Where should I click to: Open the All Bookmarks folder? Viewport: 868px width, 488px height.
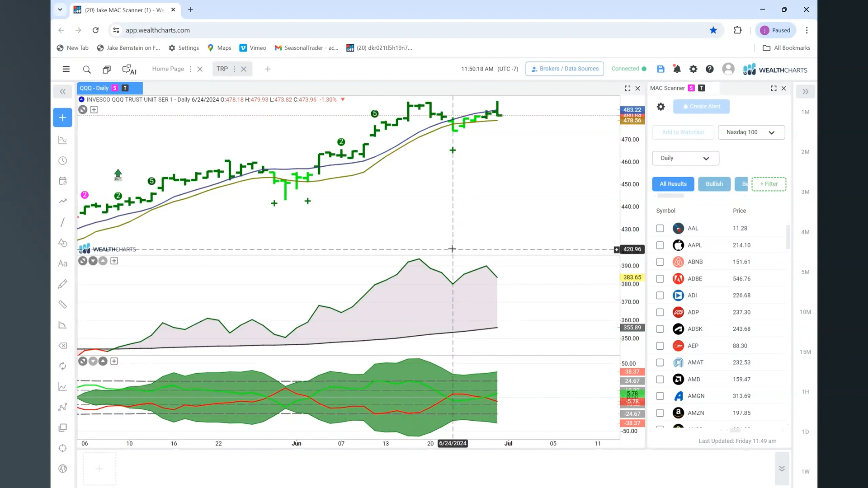786,48
